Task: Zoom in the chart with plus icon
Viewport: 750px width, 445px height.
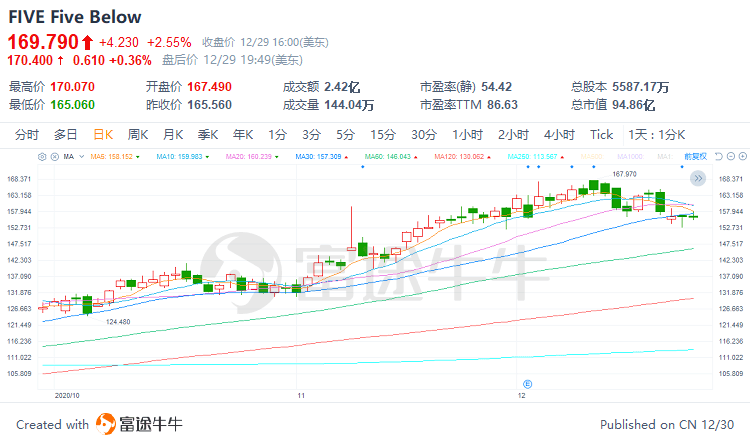Action: click(742, 156)
